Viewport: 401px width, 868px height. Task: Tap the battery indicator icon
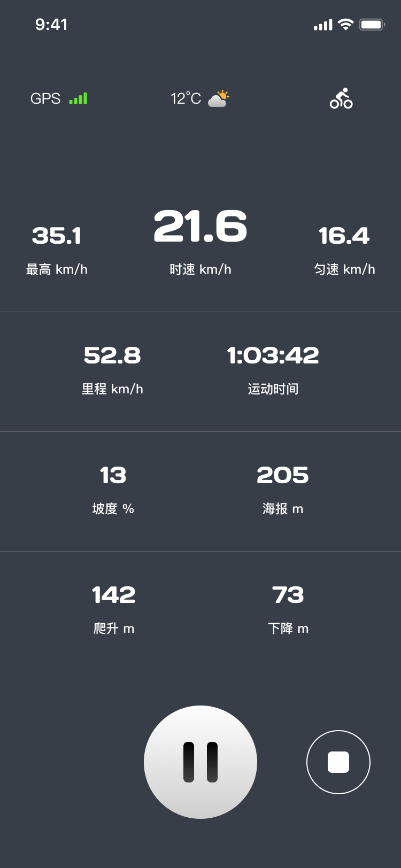[x=372, y=25]
